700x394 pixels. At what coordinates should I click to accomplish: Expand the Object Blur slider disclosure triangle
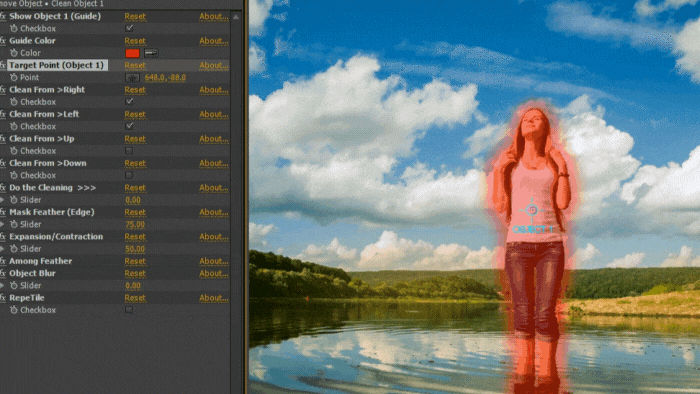(3, 286)
